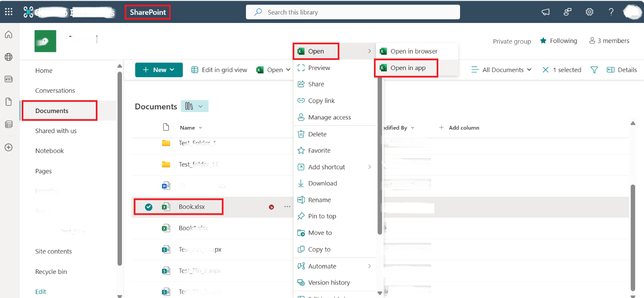
Task: Select Copy link from context menu
Action: [x=334, y=101]
